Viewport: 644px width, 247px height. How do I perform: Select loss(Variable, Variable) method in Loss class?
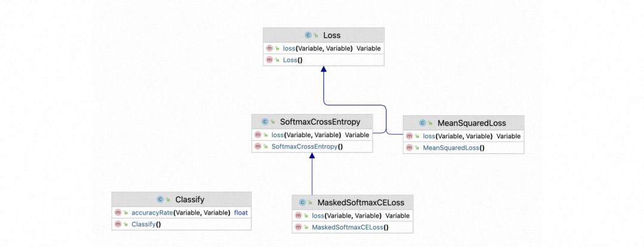click(x=323, y=48)
